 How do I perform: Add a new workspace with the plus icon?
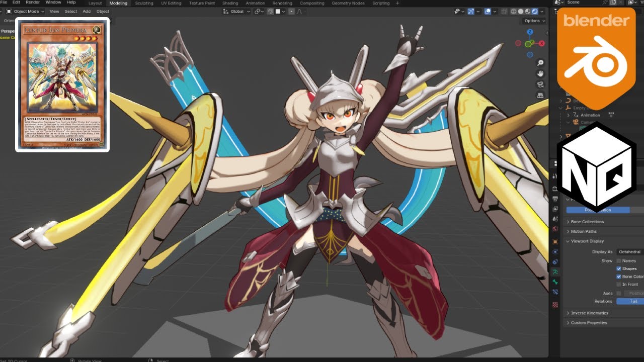[x=397, y=3]
